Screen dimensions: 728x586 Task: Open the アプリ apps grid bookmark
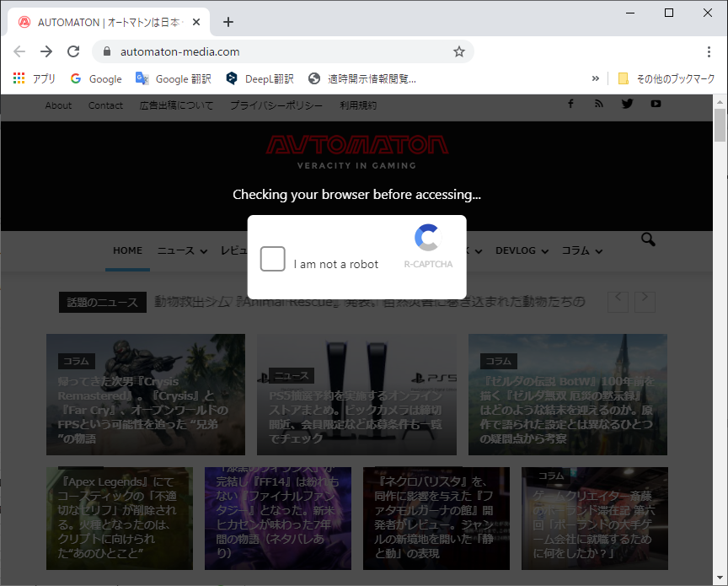pos(35,78)
